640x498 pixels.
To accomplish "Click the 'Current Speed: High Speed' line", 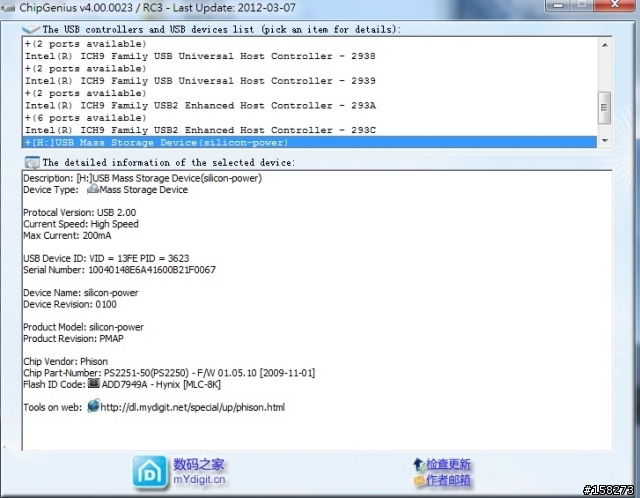I will click(x=81, y=224).
